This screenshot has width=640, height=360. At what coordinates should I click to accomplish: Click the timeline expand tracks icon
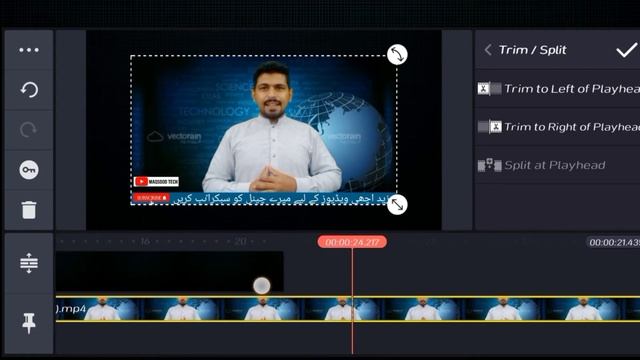29,263
